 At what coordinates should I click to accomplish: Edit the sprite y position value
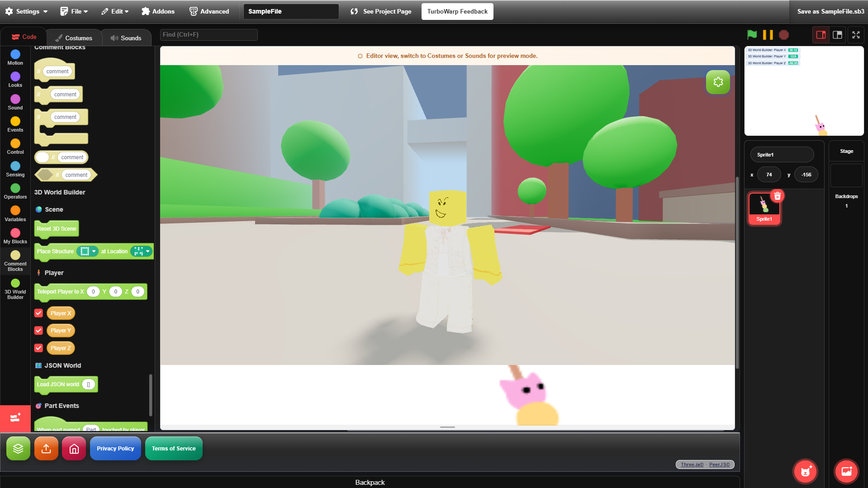point(806,175)
